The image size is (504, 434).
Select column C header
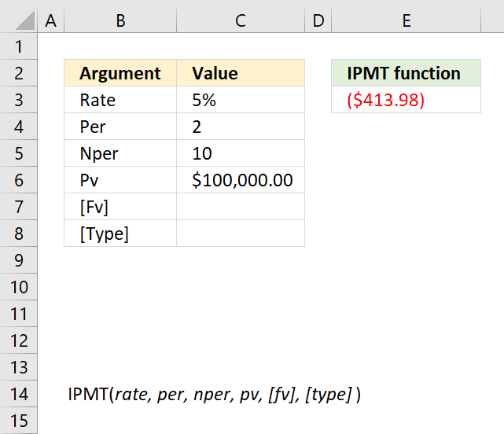click(x=241, y=20)
